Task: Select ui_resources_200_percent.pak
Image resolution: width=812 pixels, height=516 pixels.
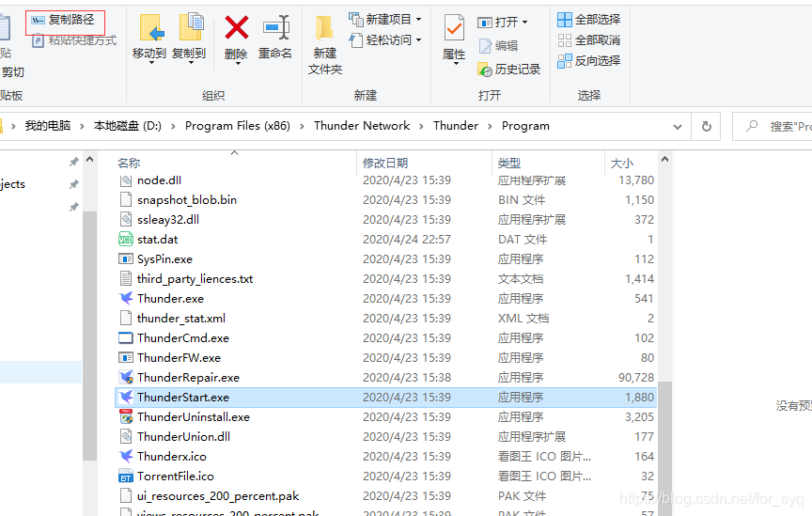Action: click(x=218, y=496)
